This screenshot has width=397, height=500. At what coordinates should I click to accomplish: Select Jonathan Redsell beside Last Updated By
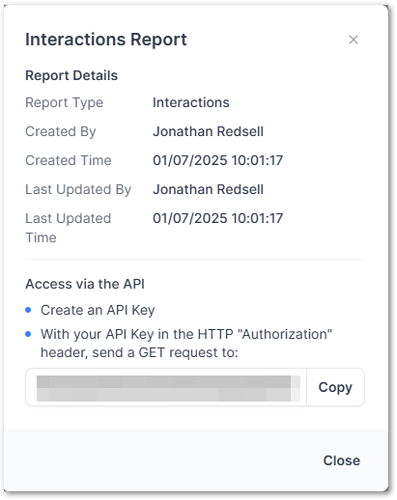click(x=208, y=190)
